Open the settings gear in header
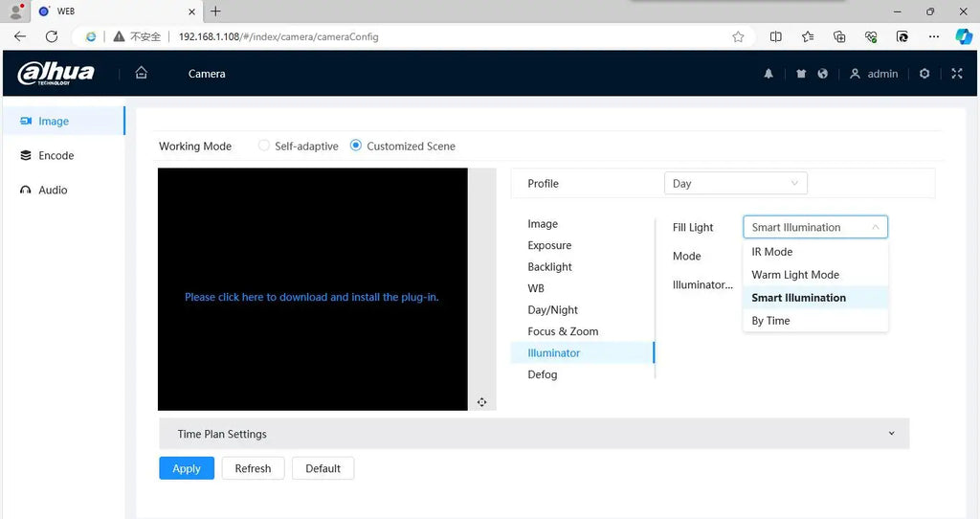Screen dimensions: 980x519 point(924,74)
